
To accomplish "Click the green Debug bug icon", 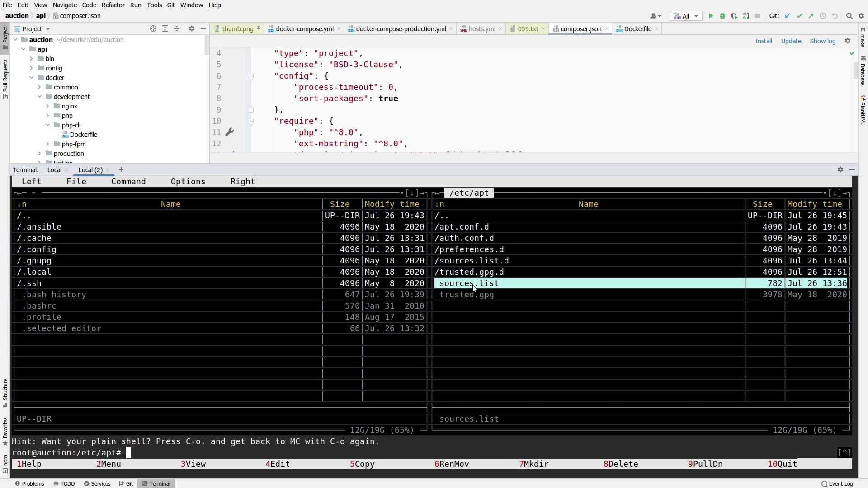I will pos(722,16).
